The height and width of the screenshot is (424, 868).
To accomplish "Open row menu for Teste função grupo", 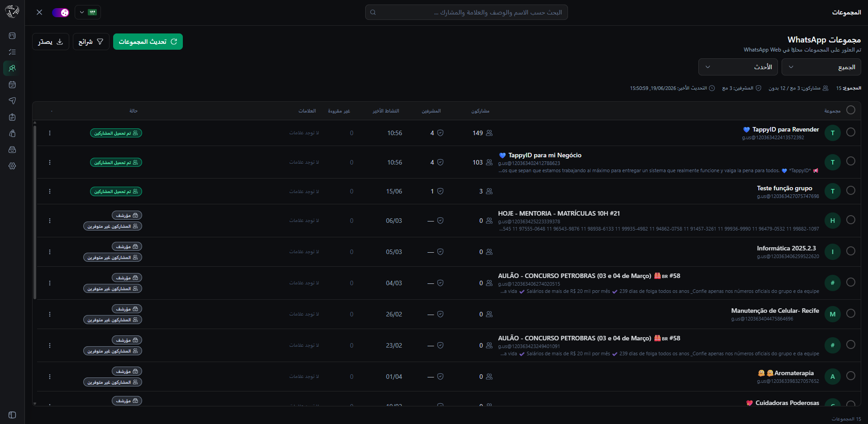I will [50, 191].
